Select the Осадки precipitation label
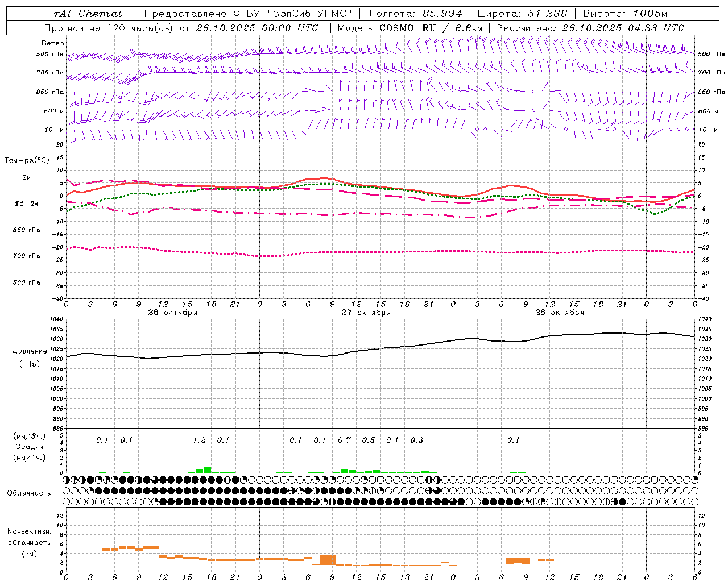728x582 pixels. click(30, 447)
